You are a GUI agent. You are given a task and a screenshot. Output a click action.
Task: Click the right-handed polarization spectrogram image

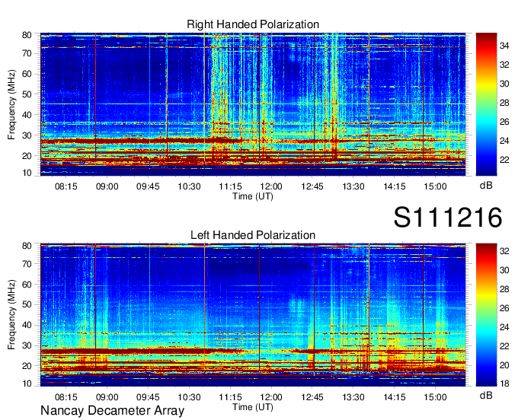click(x=253, y=104)
